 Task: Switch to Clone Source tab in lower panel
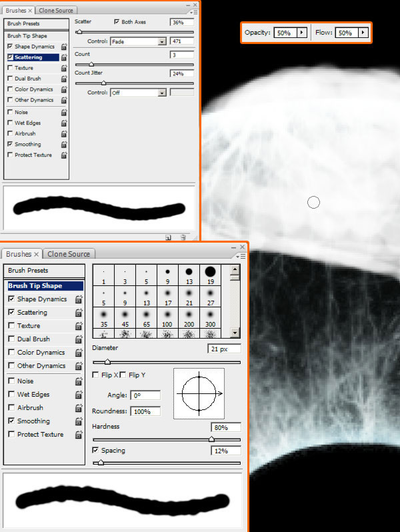[x=69, y=253]
